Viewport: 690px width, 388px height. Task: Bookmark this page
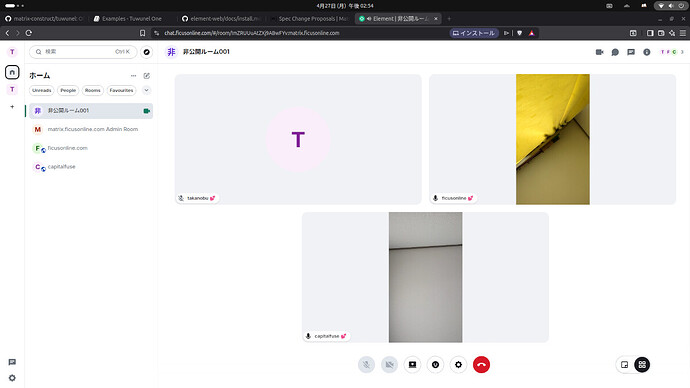(x=142, y=33)
